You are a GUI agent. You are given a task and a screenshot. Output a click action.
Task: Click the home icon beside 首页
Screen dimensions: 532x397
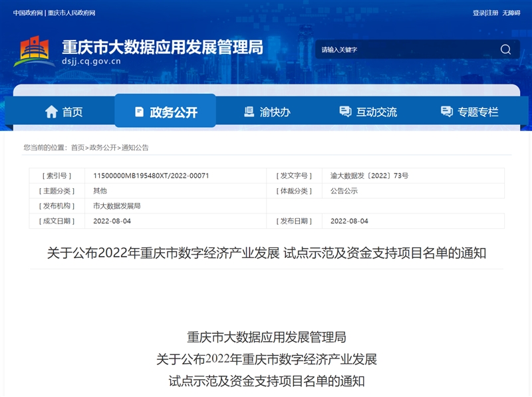click(51, 112)
